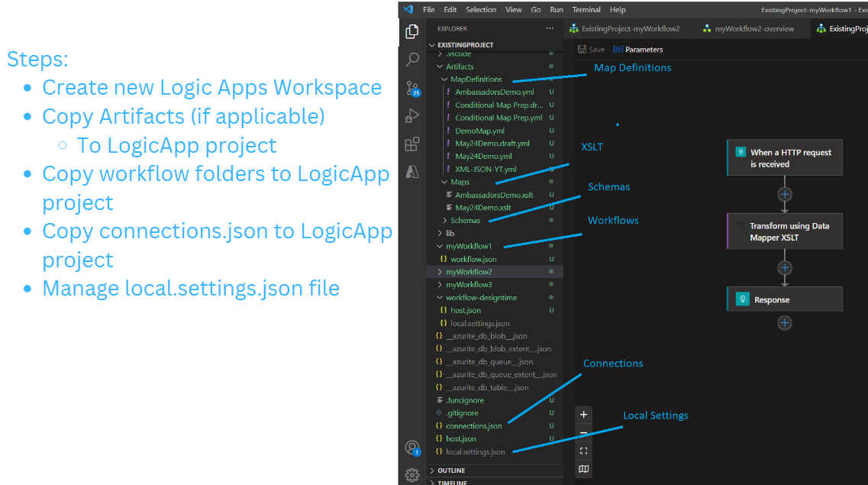Open the Search view in activity bar
Image resolution: width=868 pixels, height=485 pixels.
pos(411,60)
